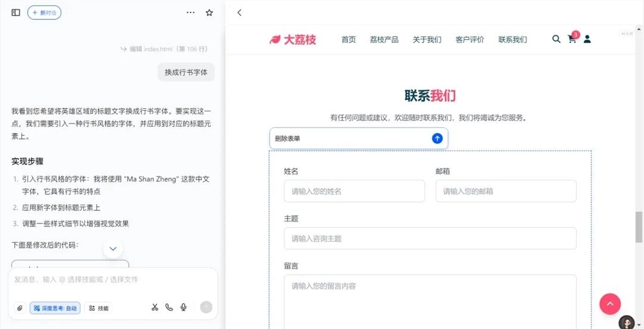Click the search magnifier icon

(556, 39)
